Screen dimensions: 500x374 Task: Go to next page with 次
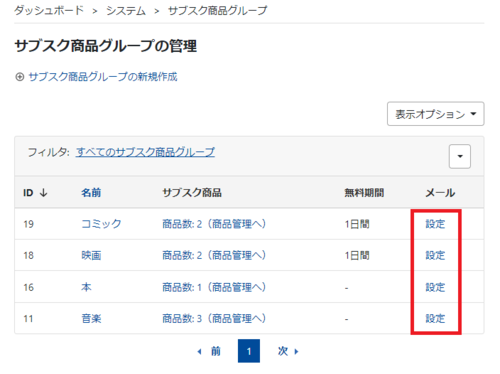click(288, 351)
